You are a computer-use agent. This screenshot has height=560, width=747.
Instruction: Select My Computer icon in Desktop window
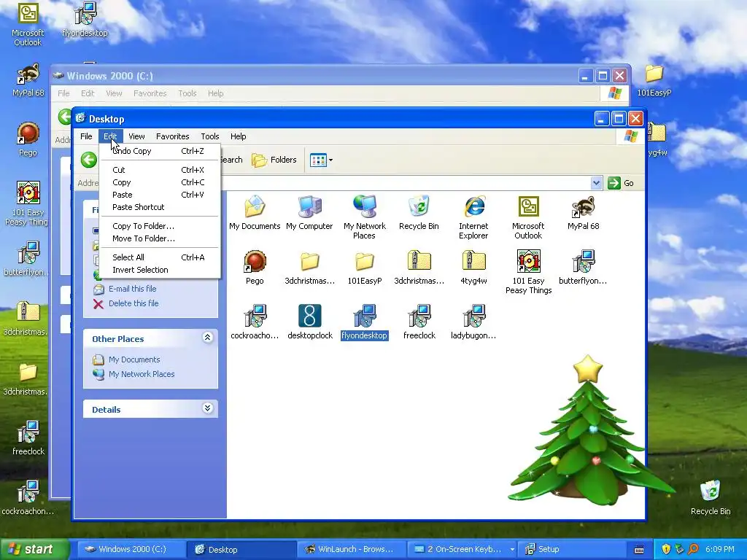click(x=309, y=212)
